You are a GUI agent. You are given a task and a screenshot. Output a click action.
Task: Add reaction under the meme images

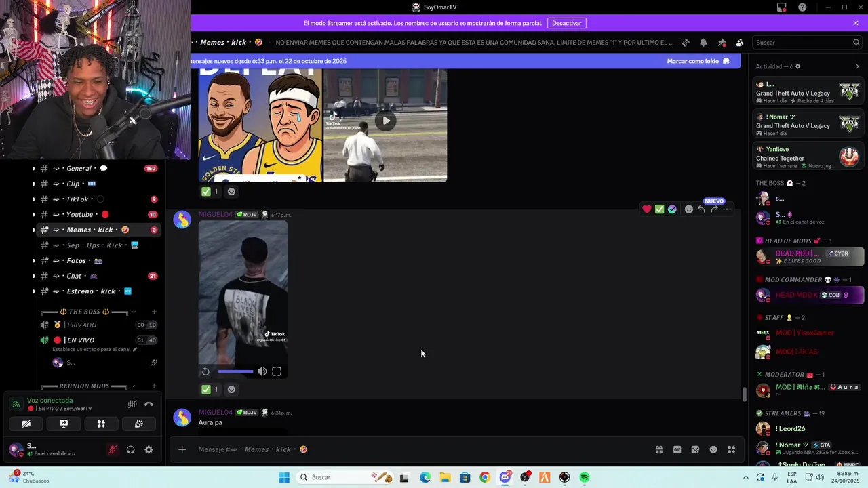pos(231,192)
